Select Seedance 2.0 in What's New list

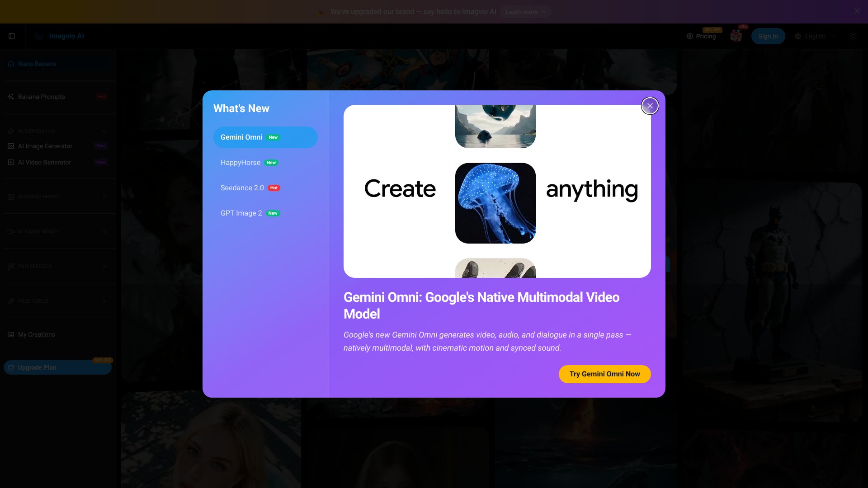265,188
